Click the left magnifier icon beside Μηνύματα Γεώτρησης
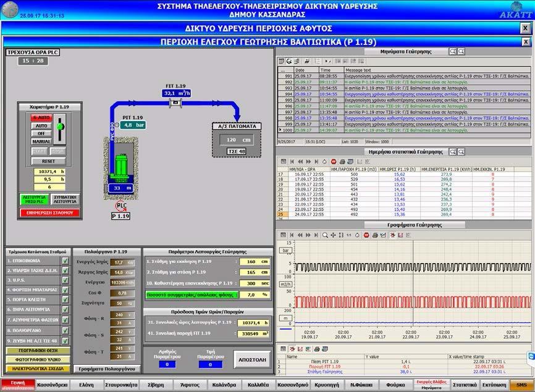 pyautogui.click(x=453, y=51)
